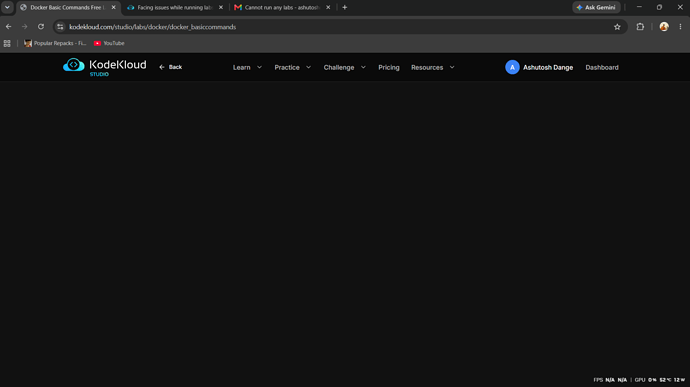Restore down the Chrome window
Image resolution: width=690 pixels, height=387 pixels.
(659, 7)
